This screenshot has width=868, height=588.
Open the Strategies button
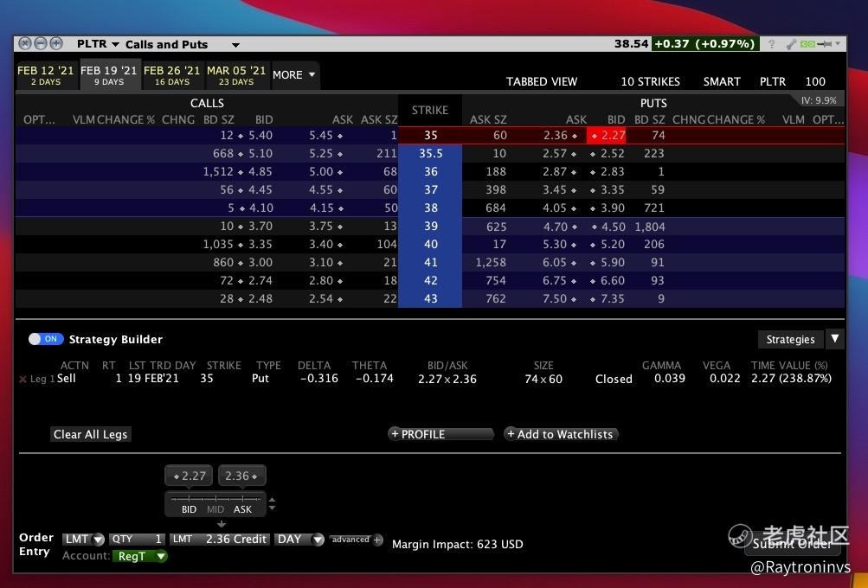click(790, 339)
